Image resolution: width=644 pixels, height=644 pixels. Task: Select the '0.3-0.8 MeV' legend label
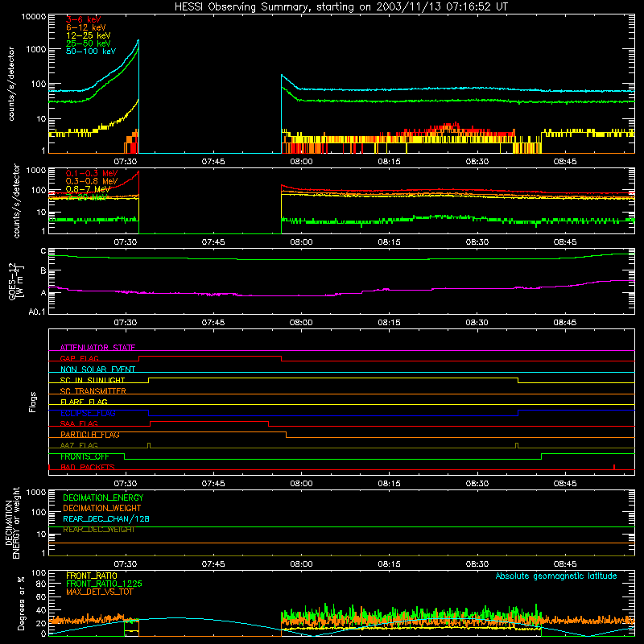click(x=91, y=181)
